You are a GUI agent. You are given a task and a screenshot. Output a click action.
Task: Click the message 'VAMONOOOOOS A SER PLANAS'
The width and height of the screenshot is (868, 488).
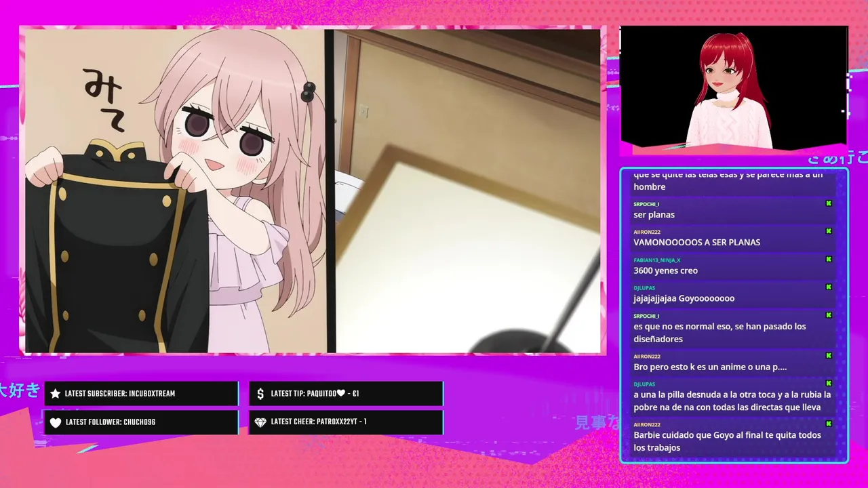point(696,243)
